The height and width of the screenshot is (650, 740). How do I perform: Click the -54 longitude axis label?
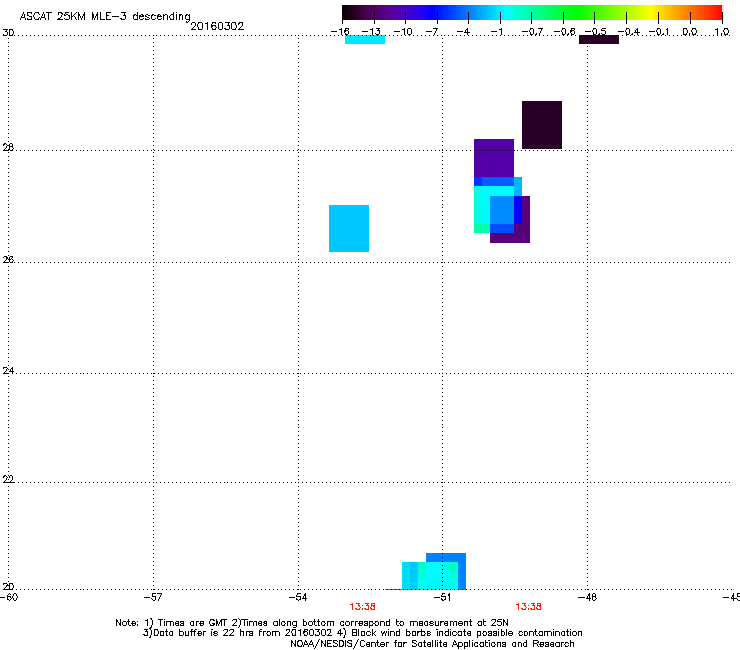pyautogui.click(x=298, y=597)
